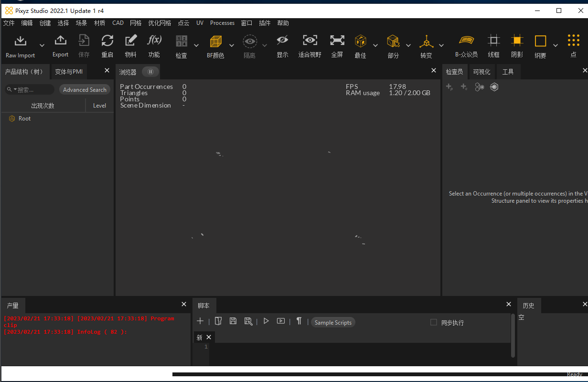Open the 物料 materials editor icon
The image size is (588, 382).
pos(131,41)
